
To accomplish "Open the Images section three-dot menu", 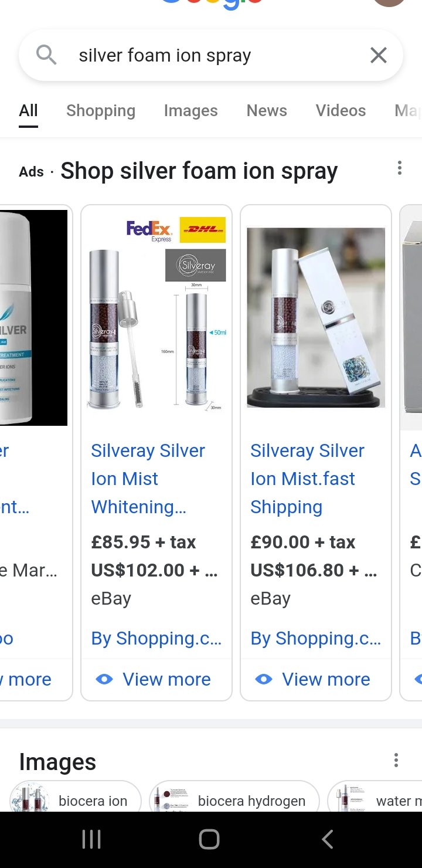I will 396,760.
